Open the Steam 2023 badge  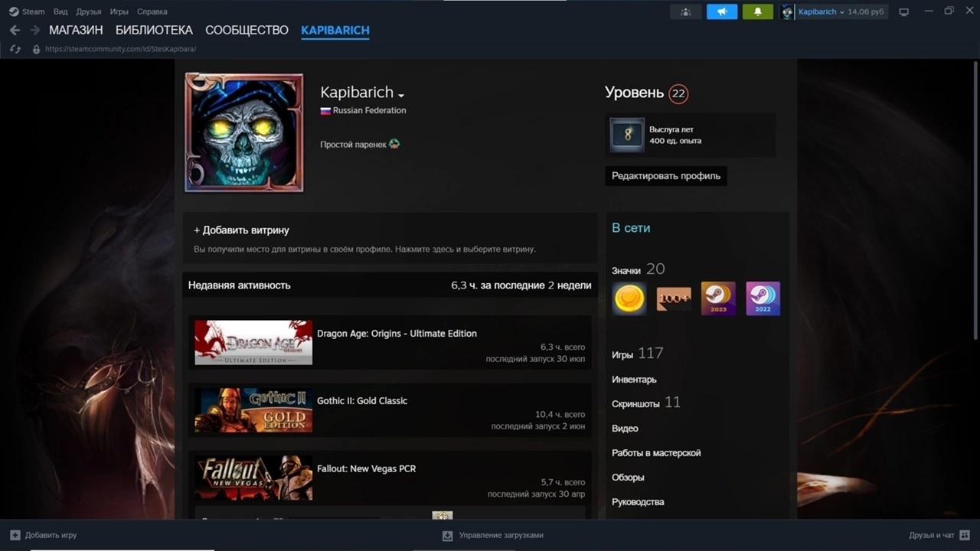coord(718,298)
